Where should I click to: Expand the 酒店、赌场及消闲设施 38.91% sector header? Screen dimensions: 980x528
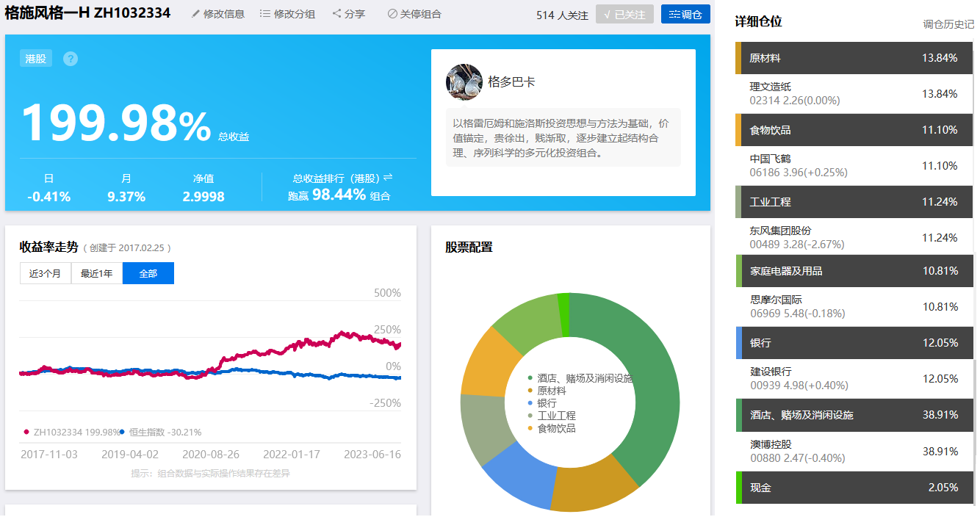pos(854,415)
